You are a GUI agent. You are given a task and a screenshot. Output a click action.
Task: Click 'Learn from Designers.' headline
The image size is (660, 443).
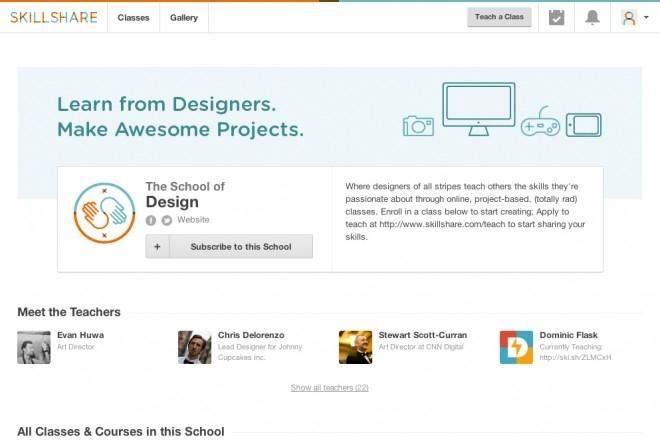click(x=166, y=104)
